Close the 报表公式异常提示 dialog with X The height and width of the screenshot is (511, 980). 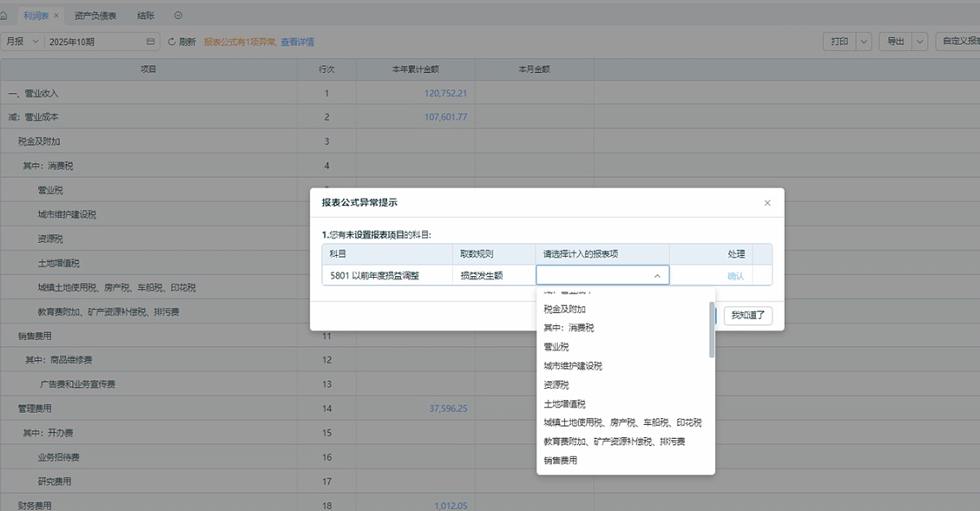(x=766, y=203)
